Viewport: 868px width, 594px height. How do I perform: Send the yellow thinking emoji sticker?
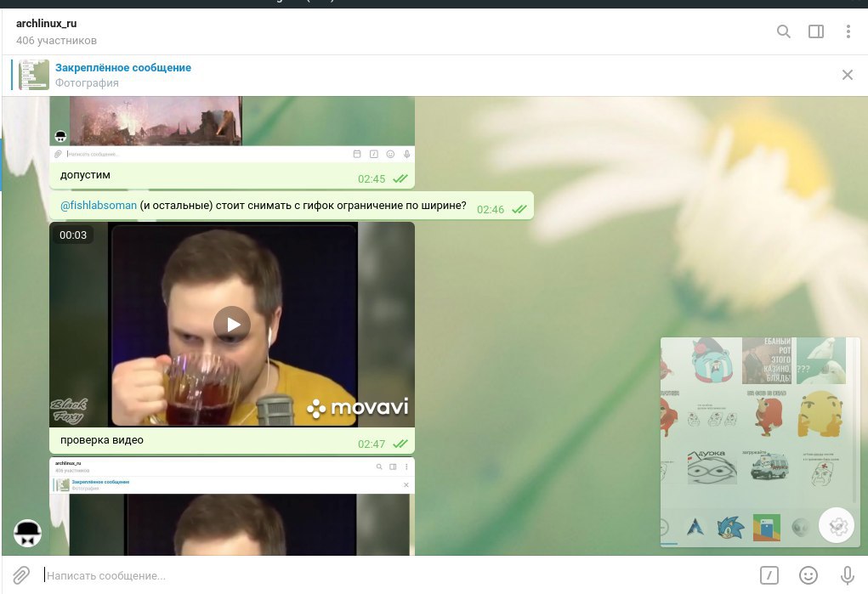click(x=820, y=414)
